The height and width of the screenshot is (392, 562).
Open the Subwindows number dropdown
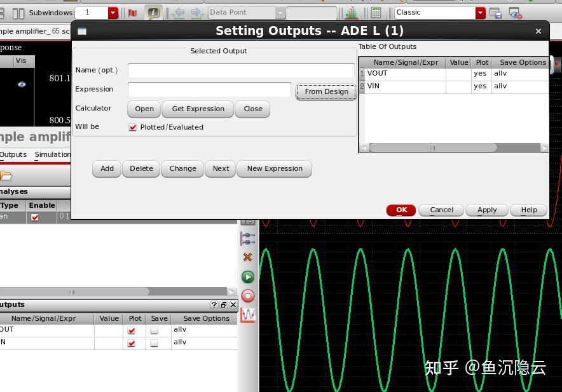[113, 11]
